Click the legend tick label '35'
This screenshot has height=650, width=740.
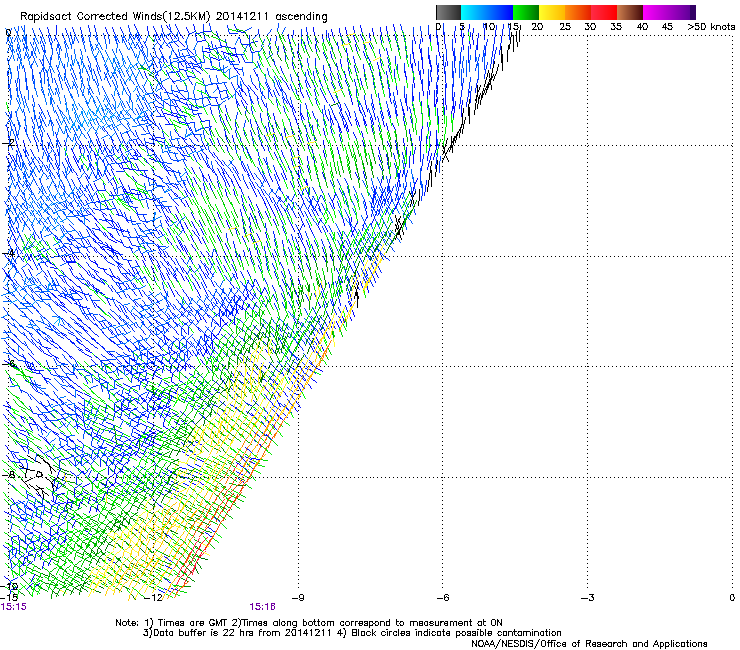pyautogui.click(x=616, y=26)
